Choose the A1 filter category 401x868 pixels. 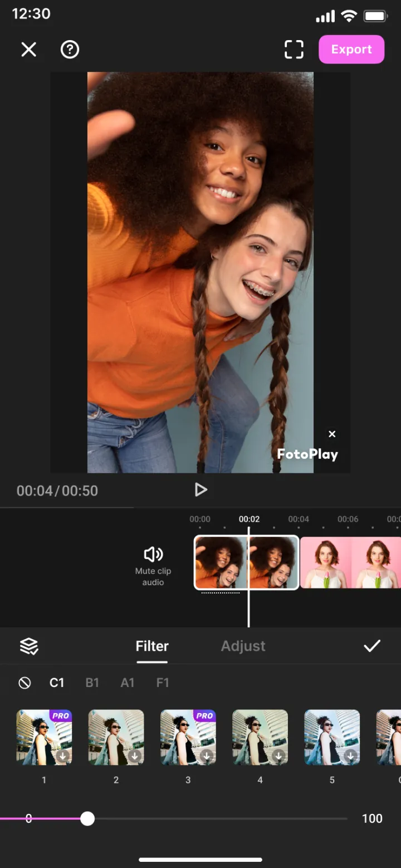[128, 683]
